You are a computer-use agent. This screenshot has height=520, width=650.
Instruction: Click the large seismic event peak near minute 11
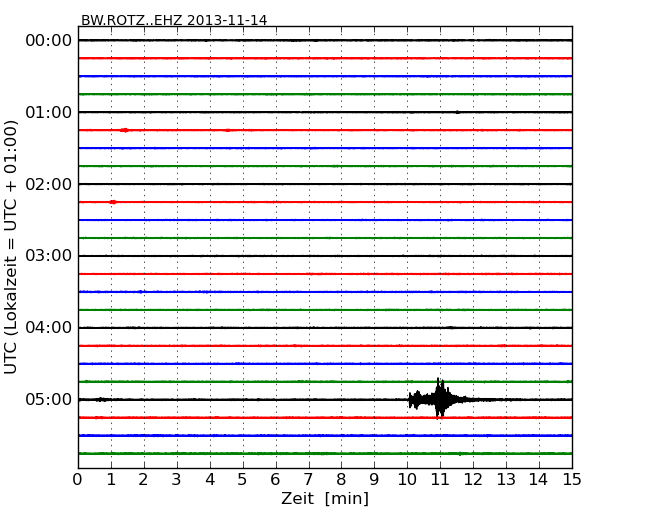pos(440,398)
